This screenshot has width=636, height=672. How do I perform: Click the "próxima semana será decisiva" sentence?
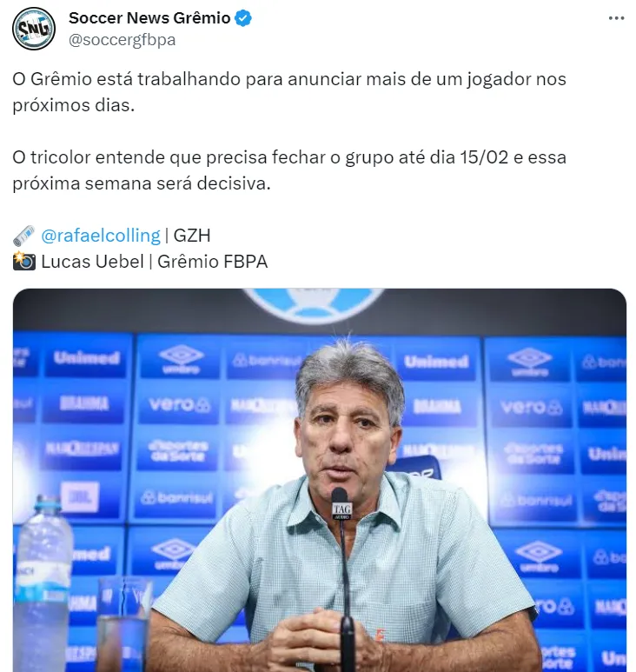pyautogui.click(x=142, y=183)
